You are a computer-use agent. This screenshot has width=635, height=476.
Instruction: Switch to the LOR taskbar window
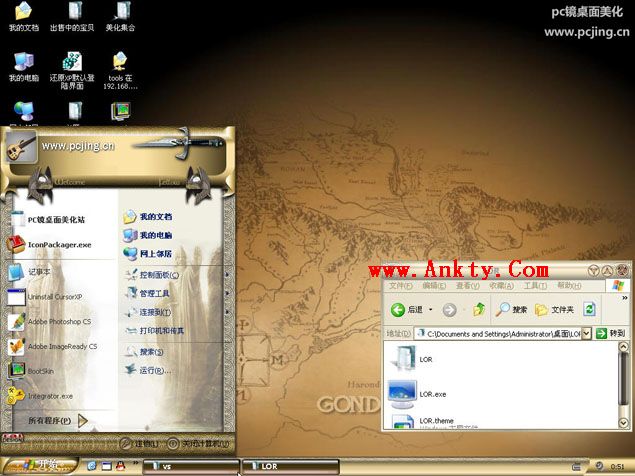pyautogui.click(x=290, y=466)
